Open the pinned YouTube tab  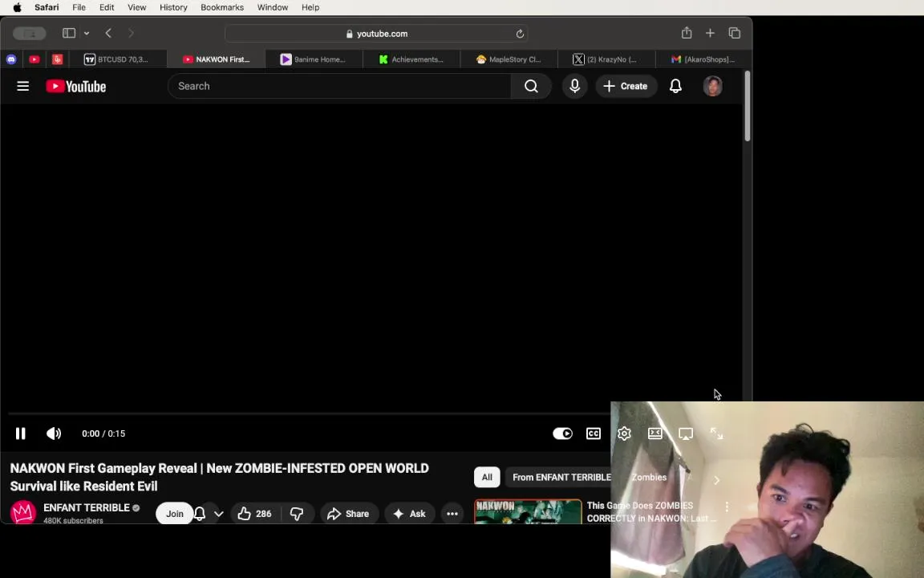pyautogui.click(x=34, y=59)
